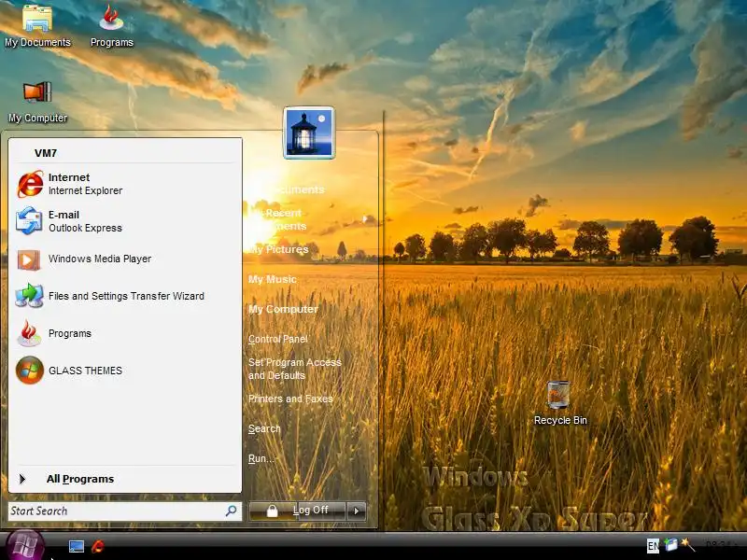The height and width of the screenshot is (560, 747).
Task: Open the Run... dialog
Action: 261,458
